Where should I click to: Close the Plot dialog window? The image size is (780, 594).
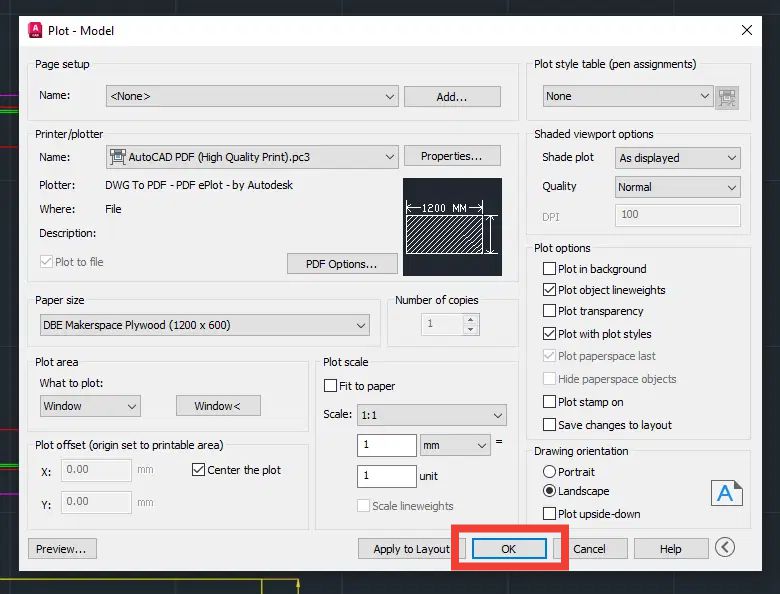pyautogui.click(x=746, y=30)
